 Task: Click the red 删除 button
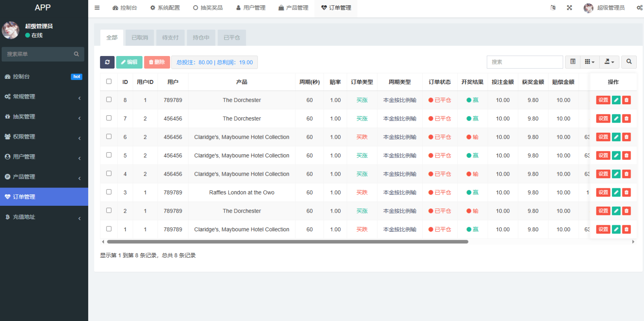coord(157,62)
